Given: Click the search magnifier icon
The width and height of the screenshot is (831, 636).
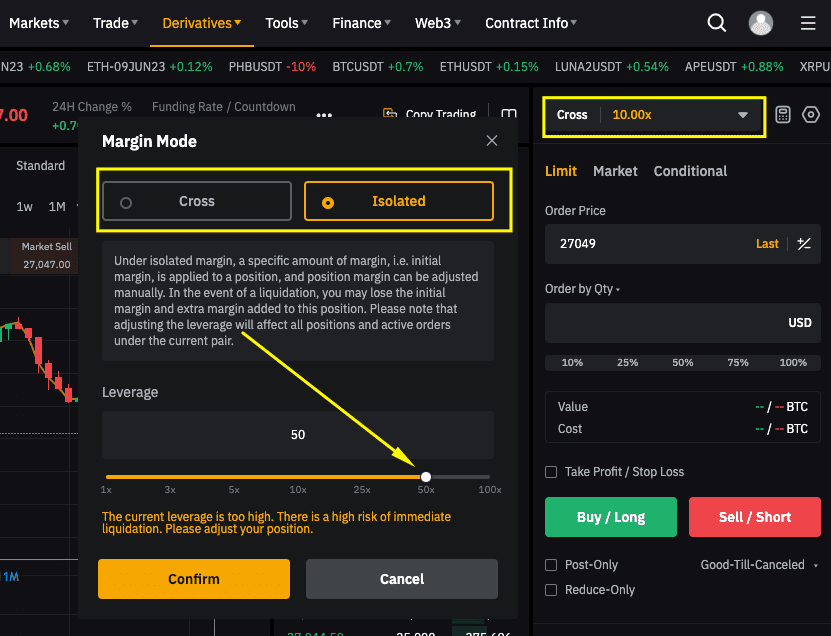Looking at the screenshot, I should click(x=717, y=23).
